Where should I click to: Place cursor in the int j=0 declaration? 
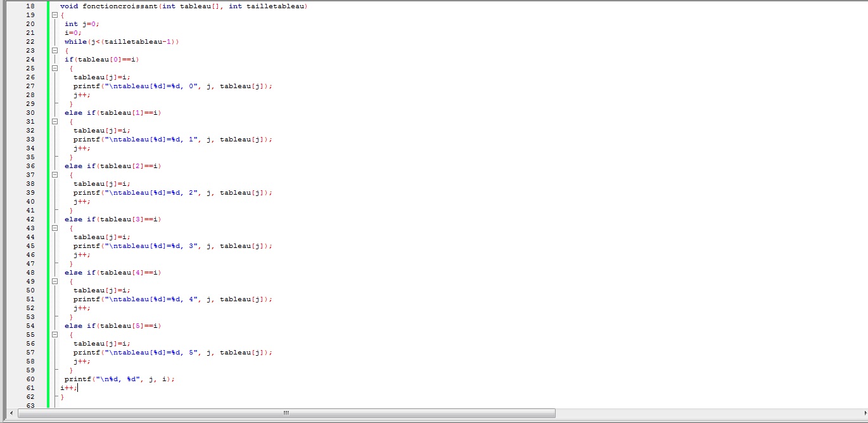(x=82, y=23)
